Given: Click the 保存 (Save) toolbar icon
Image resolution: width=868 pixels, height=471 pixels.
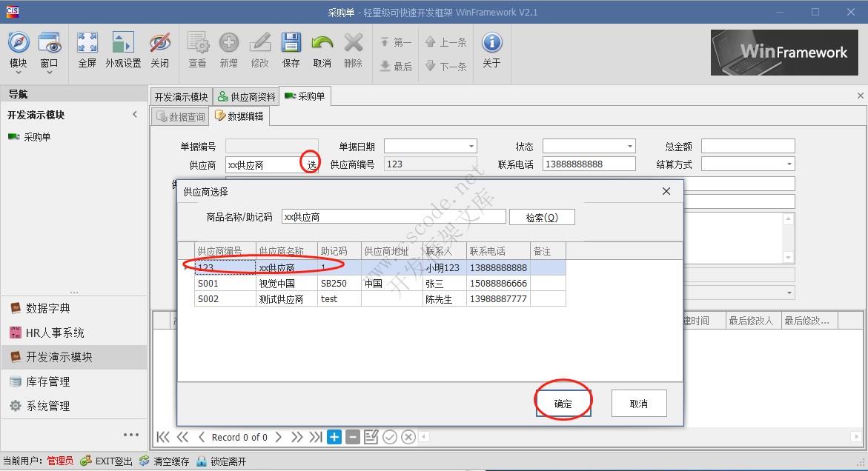Looking at the screenshot, I should [291, 50].
